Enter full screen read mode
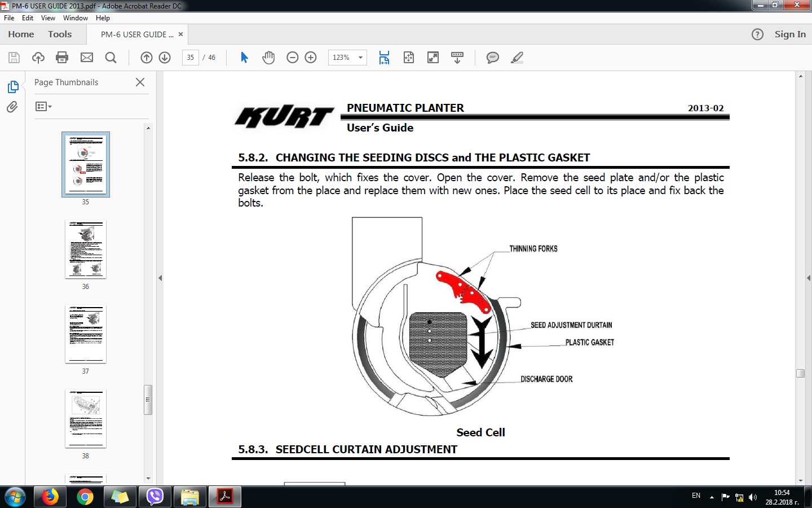Screen dimensions: 812x508 (433, 58)
